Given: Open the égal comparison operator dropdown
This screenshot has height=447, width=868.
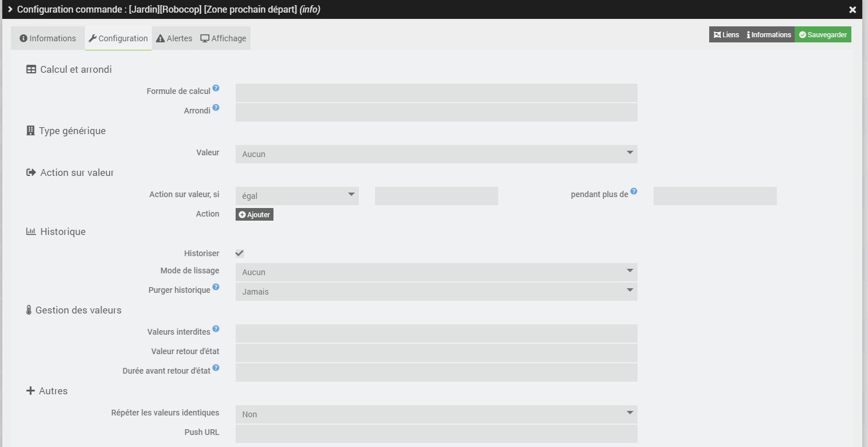Looking at the screenshot, I should pos(297,196).
